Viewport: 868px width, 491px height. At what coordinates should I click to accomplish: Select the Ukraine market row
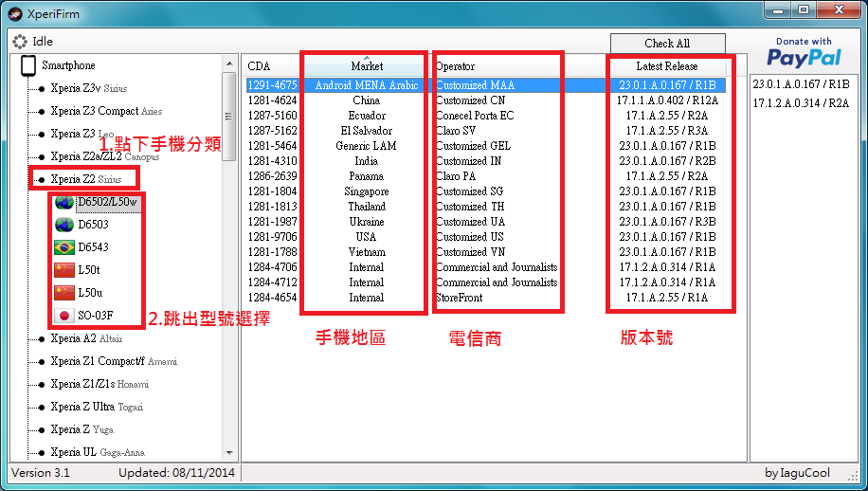(485, 222)
